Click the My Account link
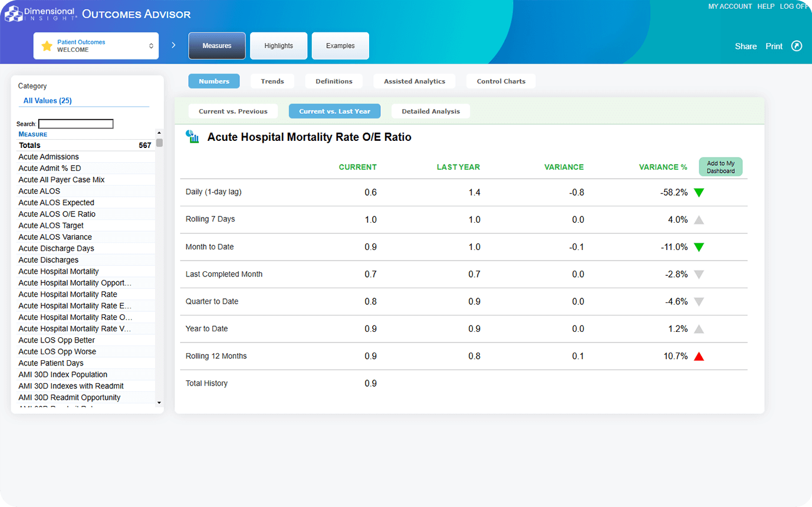Viewport: 812px width, 507px height. pos(729,6)
